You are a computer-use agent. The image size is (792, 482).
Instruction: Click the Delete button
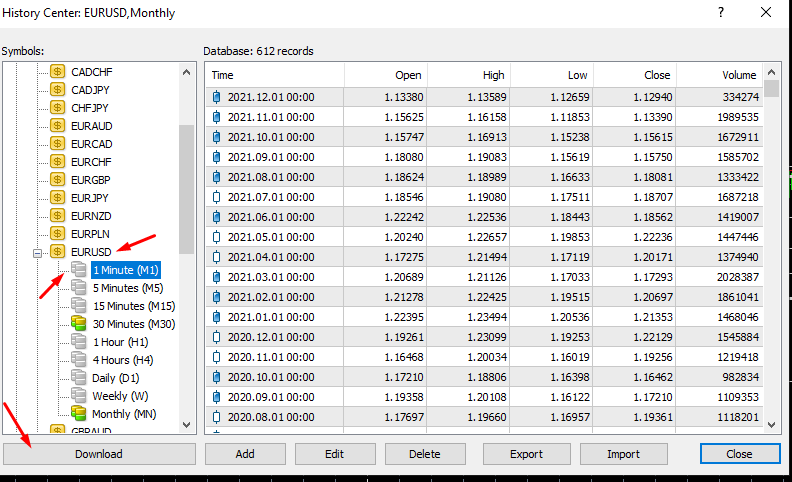(x=425, y=454)
